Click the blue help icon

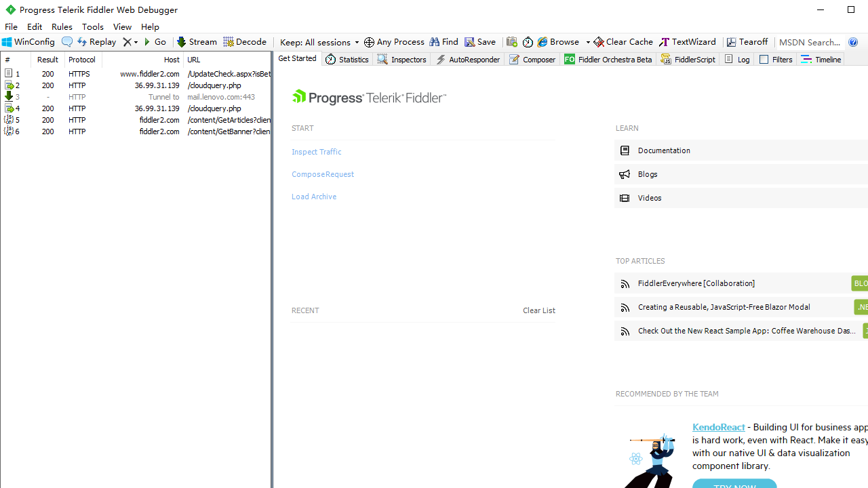pos(853,42)
